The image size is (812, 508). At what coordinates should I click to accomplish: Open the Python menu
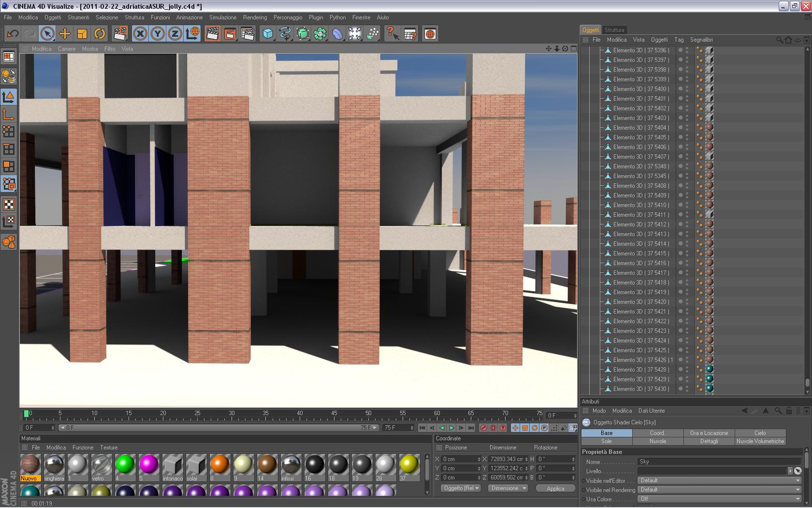[x=337, y=17]
